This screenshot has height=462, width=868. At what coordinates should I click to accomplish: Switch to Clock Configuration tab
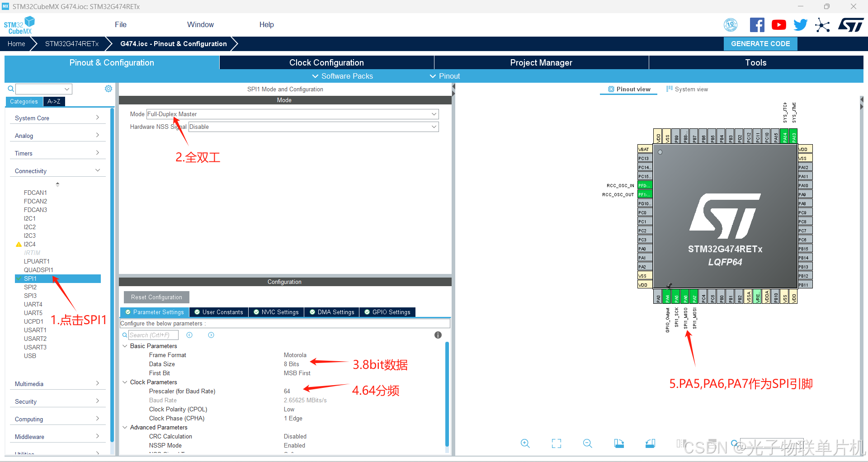326,62
